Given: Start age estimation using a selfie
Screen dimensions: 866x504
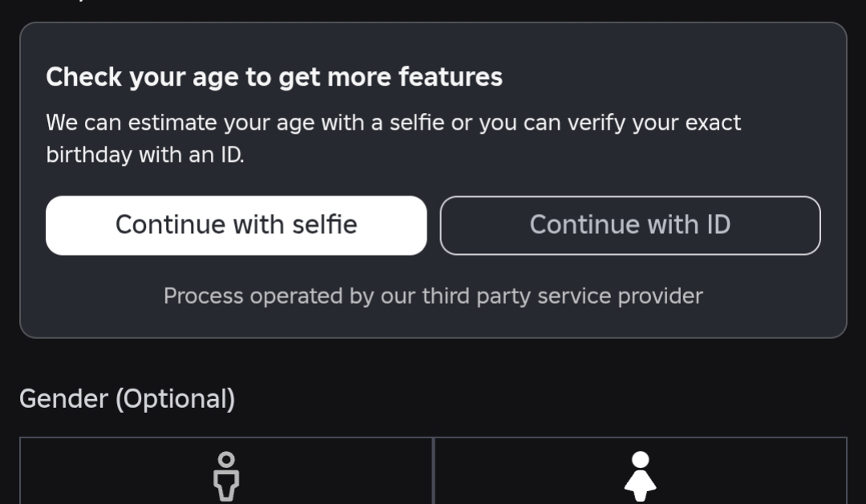Looking at the screenshot, I should click(x=236, y=225).
